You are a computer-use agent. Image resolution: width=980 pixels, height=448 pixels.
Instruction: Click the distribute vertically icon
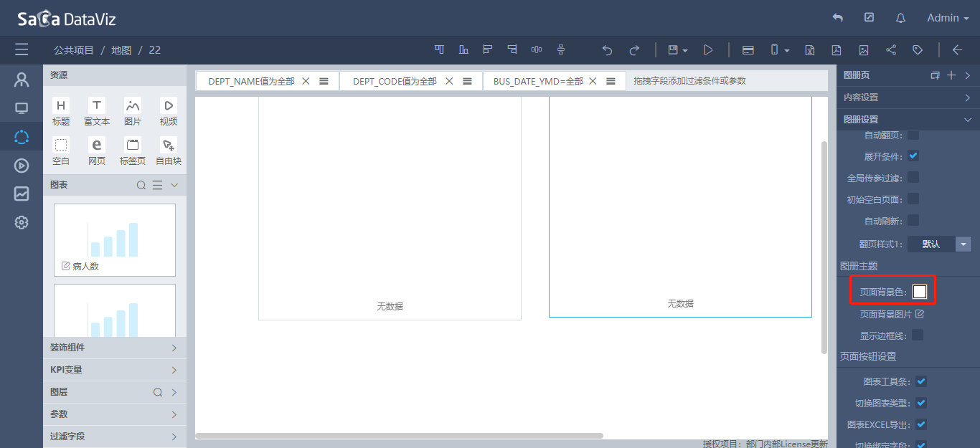(561, 49)
